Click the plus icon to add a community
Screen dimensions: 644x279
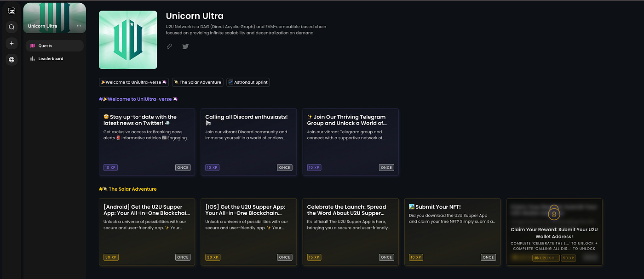(11, 43)
